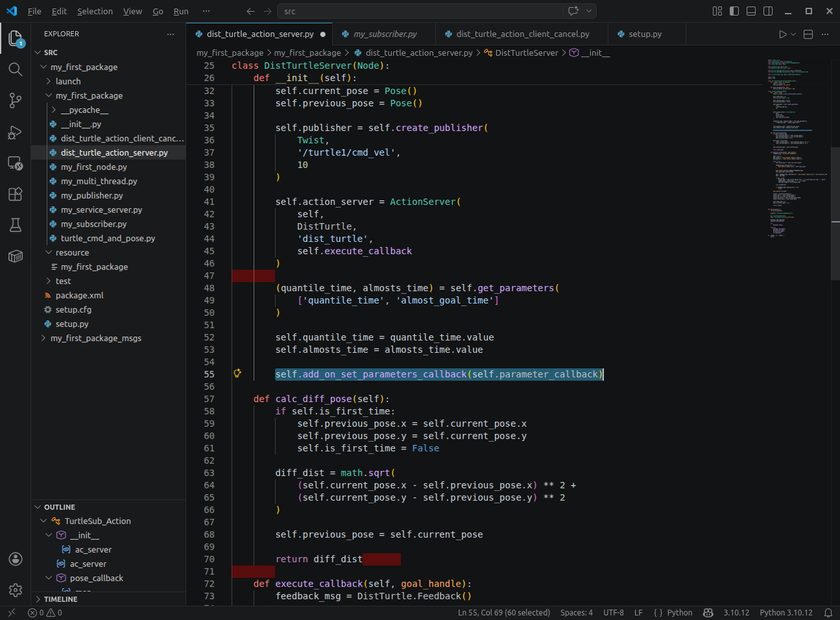Click the Run Python File play icon
Image resolution: width=840 pixels, height=620 pixels.
[x=782, y=34]
